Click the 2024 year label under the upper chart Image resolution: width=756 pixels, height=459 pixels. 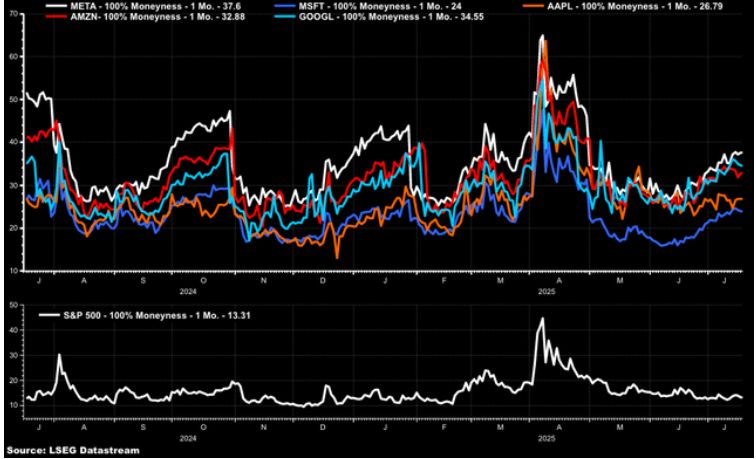click(x=189, y=292)
